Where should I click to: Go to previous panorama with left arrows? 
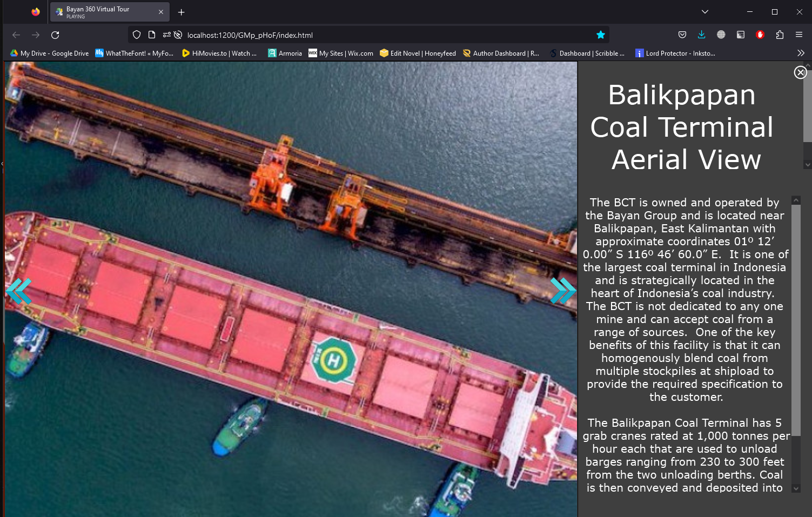pyautogui.click(x=19, y=292)
